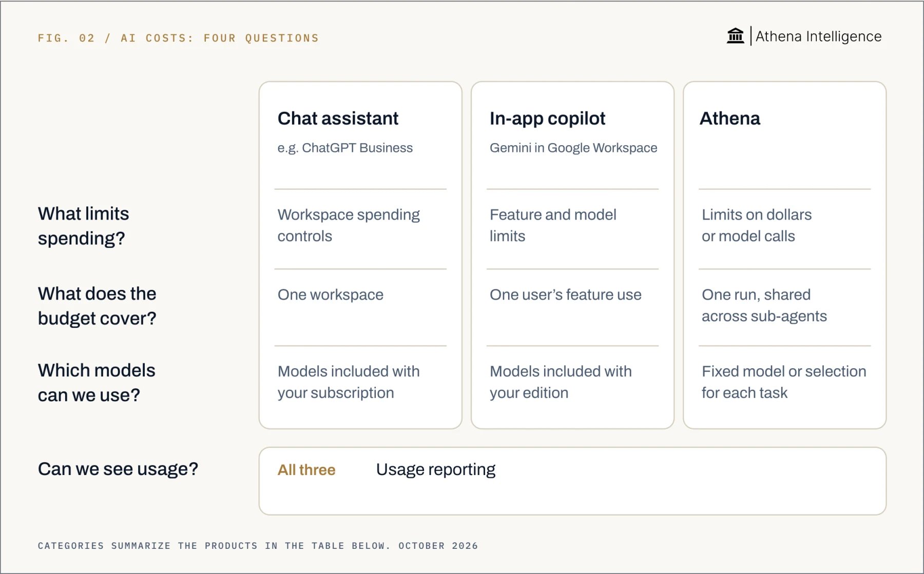
Task: Click the 'Athena' column heading
Action: click(x=730, y=118)
